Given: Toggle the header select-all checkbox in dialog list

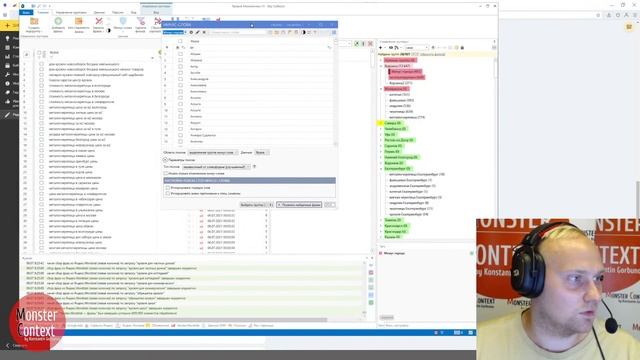Looking at the screenshot, I should (x=180, y=41).
